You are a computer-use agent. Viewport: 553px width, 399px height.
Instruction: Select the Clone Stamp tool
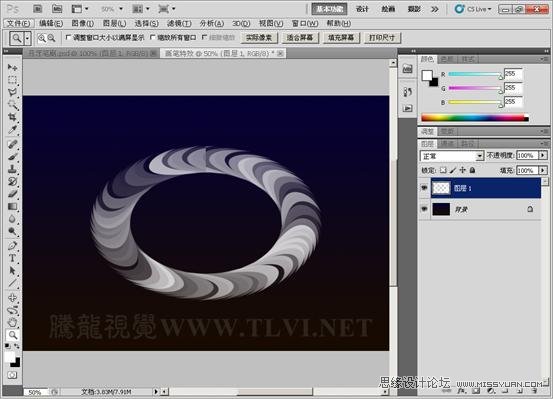(12, 169)
